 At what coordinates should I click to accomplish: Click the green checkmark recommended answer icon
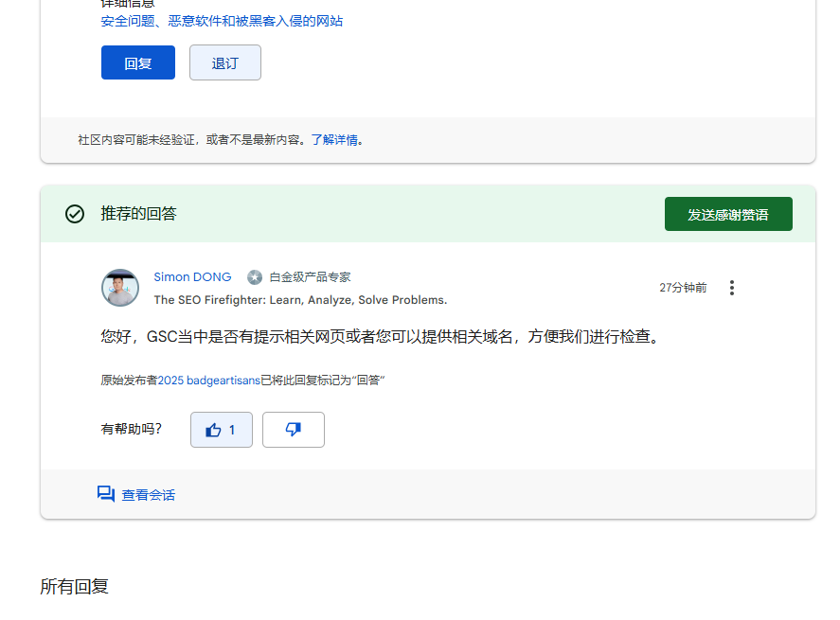75,214
